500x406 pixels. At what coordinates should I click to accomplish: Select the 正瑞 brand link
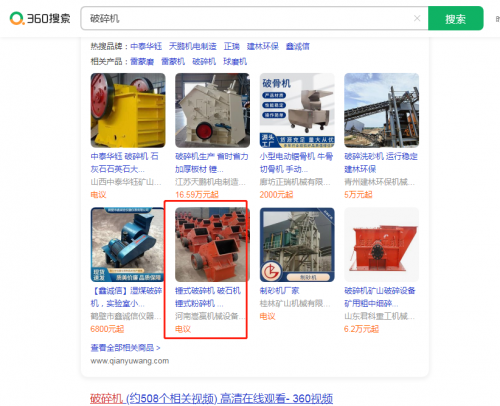[232, 46]
